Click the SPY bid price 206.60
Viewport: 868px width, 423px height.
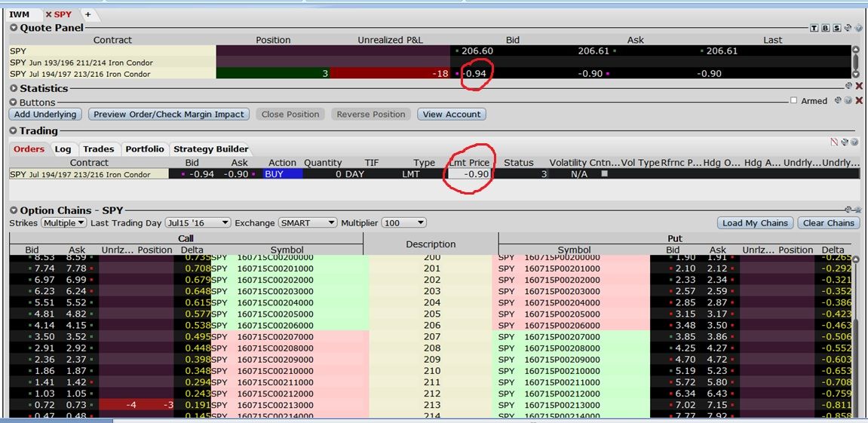click(x=477, y=51)
